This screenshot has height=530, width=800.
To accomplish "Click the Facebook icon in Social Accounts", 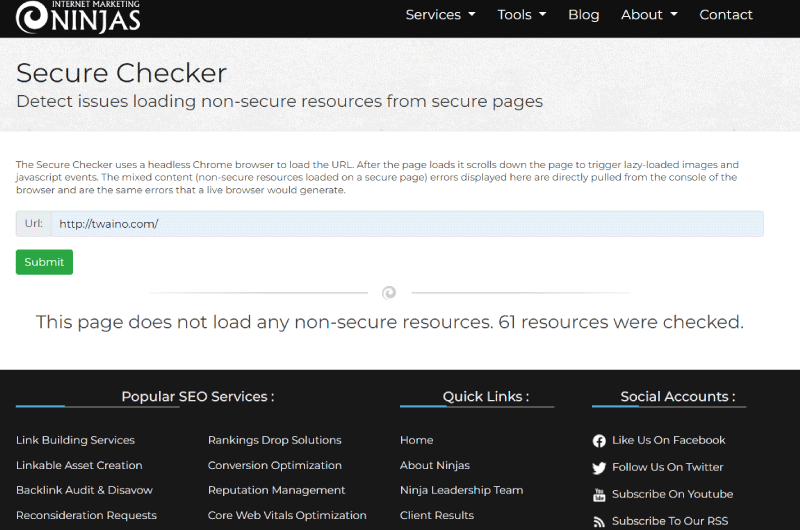I will coord(599,441).
